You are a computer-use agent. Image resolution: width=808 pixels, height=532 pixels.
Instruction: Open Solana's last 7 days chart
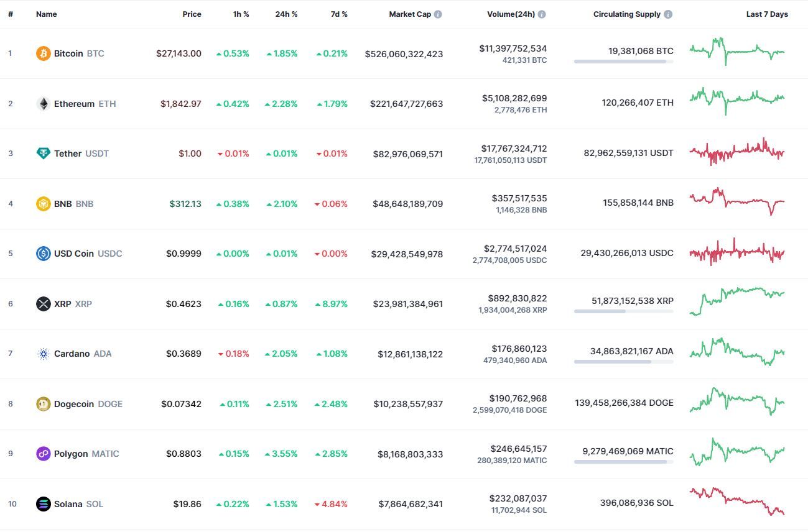coord(737,501)
